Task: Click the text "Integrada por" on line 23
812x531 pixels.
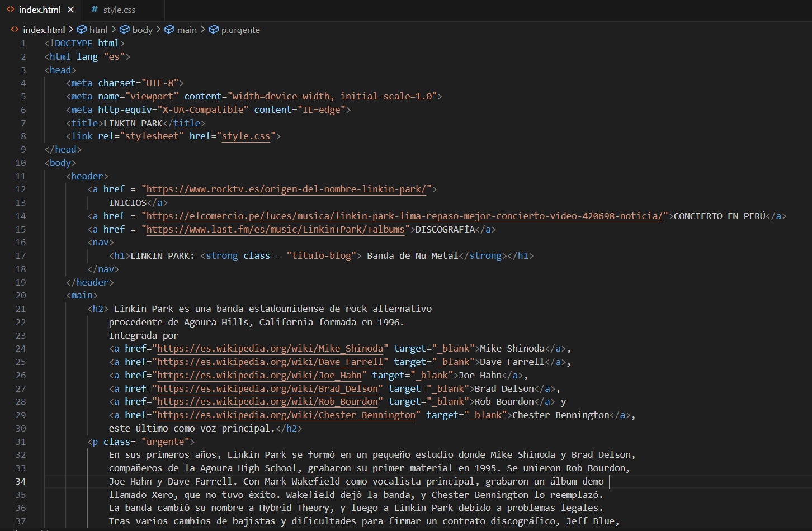Action: click(144, 336)
